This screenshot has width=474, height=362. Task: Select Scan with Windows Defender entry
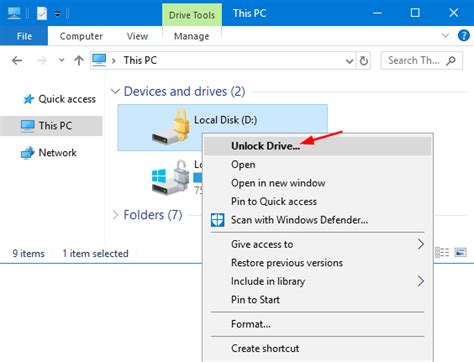(317, 220)
